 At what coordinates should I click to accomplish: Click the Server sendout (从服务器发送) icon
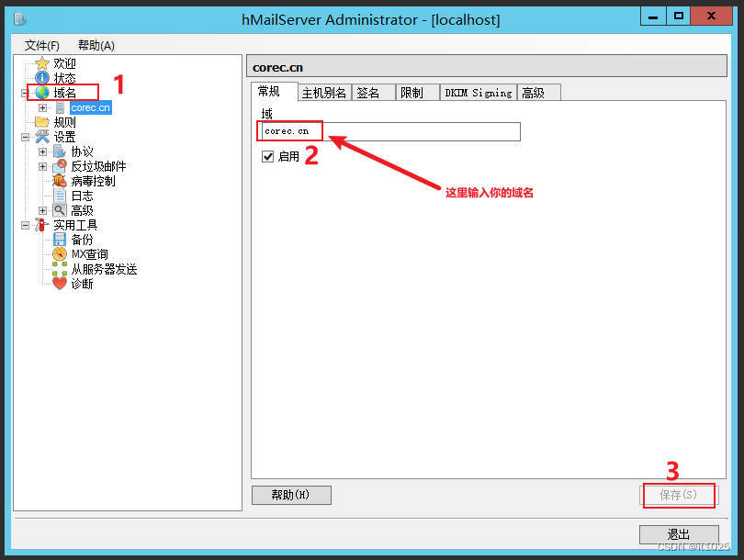click(60, 269)
